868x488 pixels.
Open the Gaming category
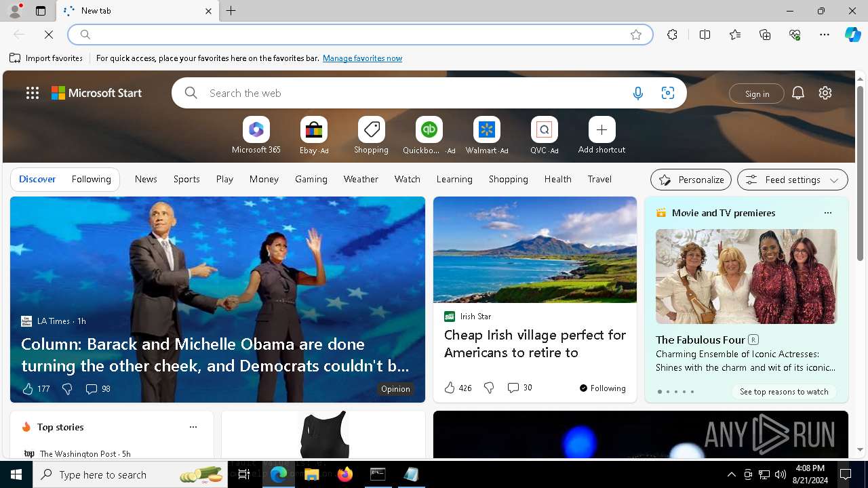311,179
